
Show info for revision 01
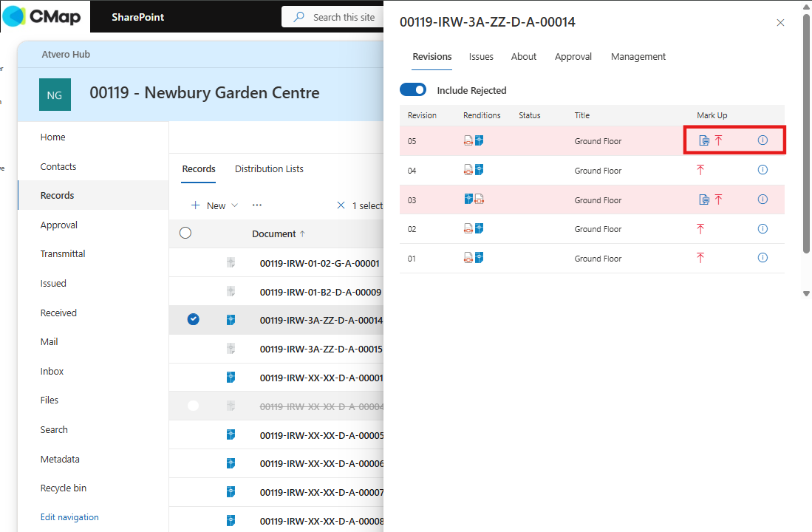click(x=762, y=257)
